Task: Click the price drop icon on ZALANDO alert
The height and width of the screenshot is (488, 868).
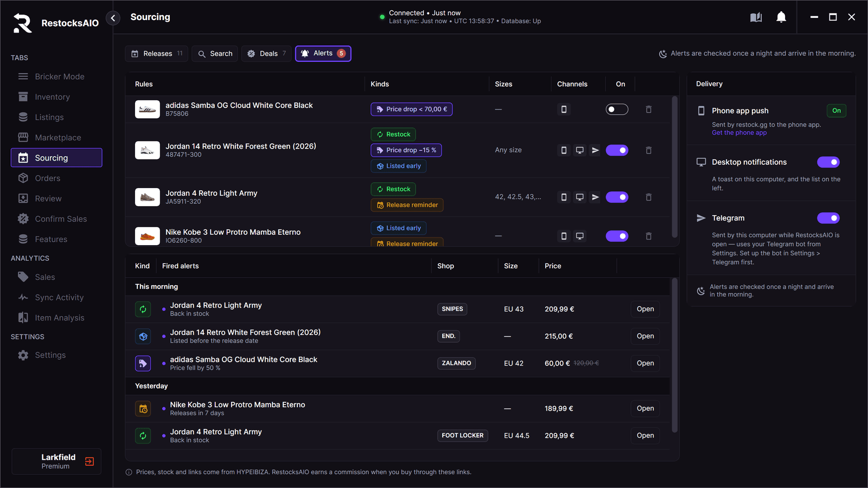Action: [x=143, y=363]
